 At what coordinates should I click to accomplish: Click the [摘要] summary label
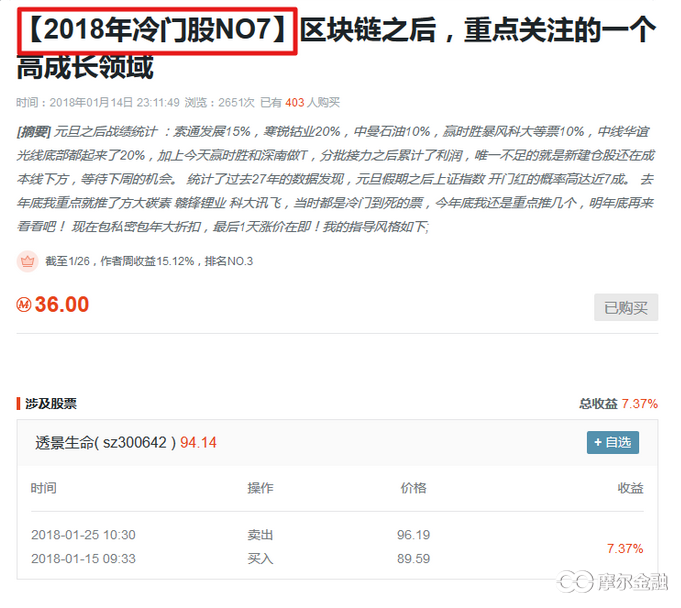[33, 132]
